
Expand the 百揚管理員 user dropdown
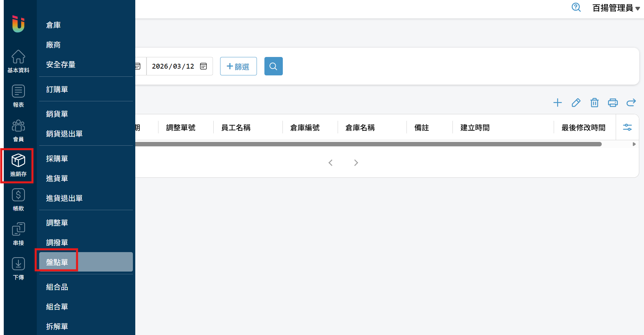pos(616,8)
